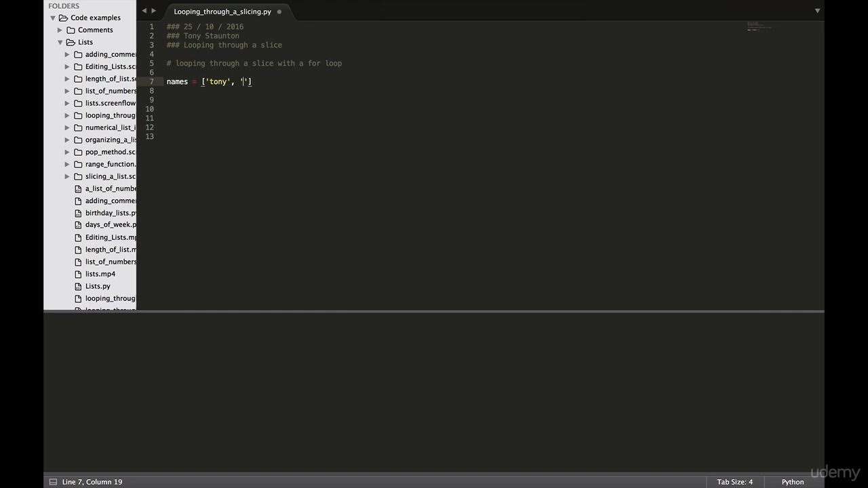Select the organizing_a_lis folder label
This screenshot has width=868, height=488.
[111, 140]
